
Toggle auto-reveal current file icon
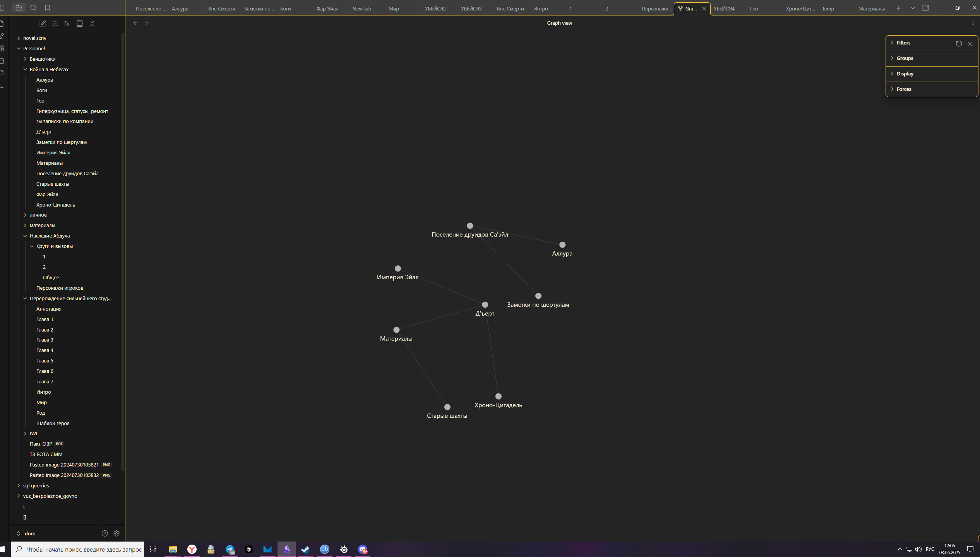pos(80,24)
